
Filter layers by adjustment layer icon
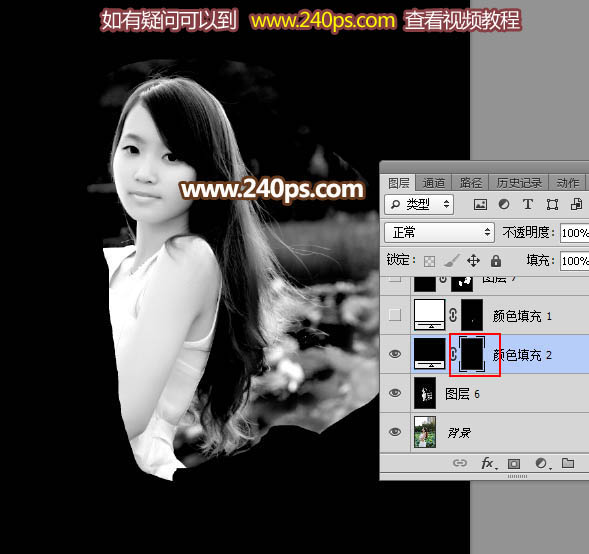pyautogui.click(x=504, y=204)
